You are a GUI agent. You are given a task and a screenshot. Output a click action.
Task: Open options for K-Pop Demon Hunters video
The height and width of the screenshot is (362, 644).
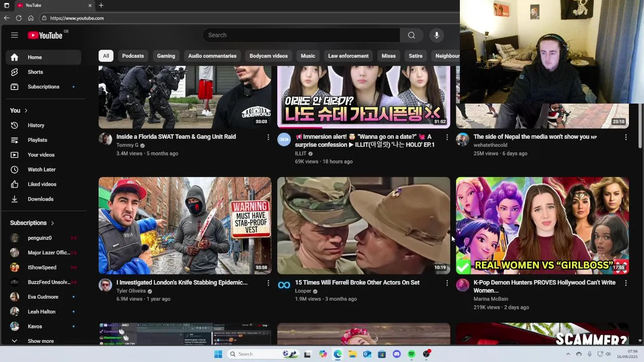(x=626, y=283)
